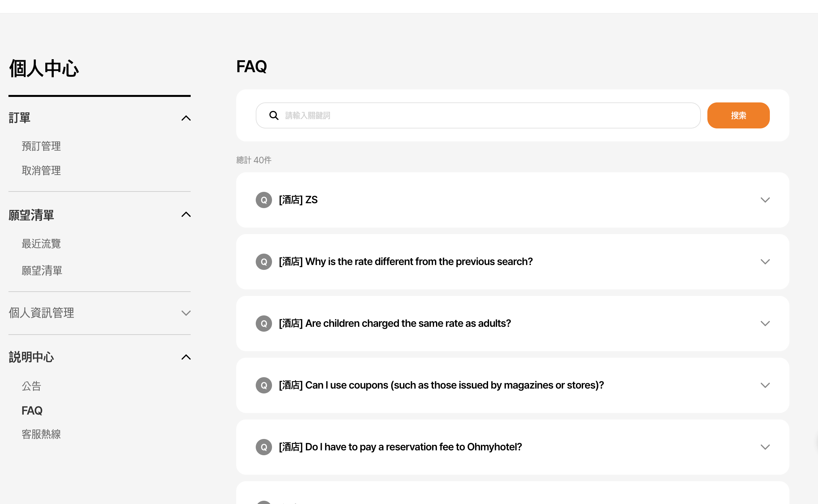Focus the 請輸入關鍵詞 search field

487,115
